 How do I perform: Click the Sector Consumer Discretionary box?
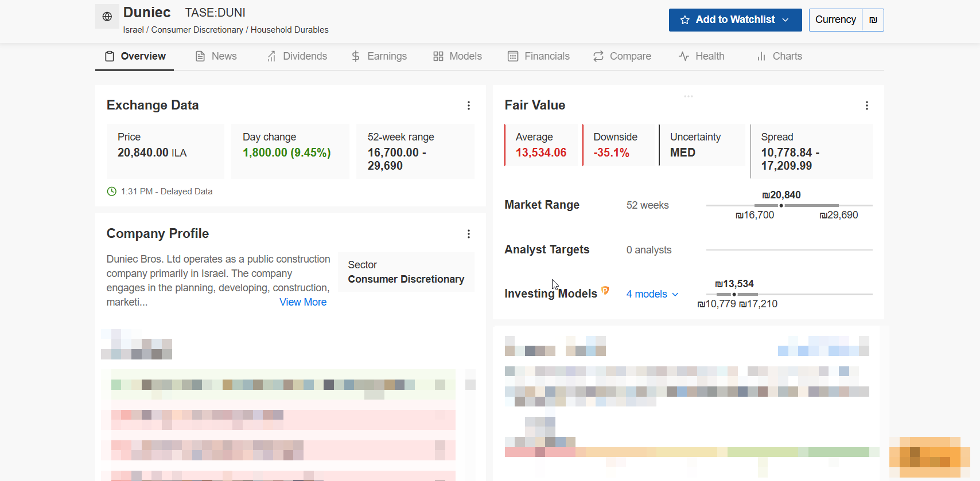406,272
